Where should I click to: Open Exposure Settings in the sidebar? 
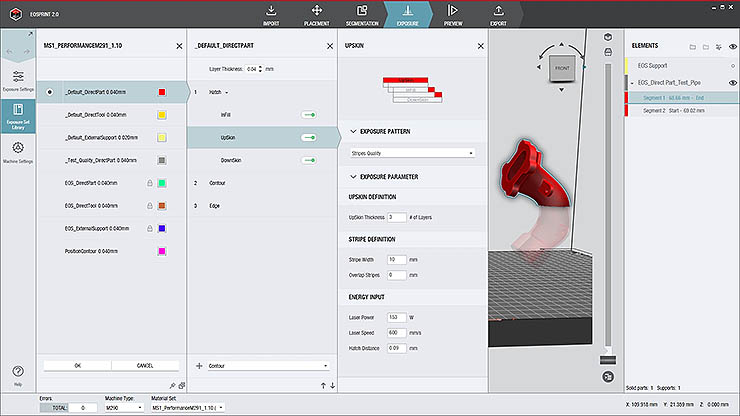19,80
